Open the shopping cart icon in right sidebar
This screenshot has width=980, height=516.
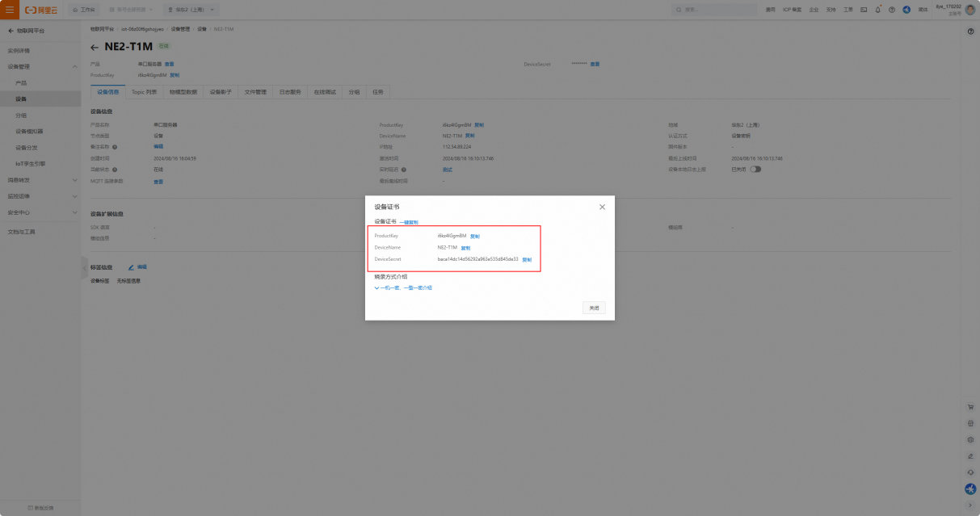[x=970, y=407]
